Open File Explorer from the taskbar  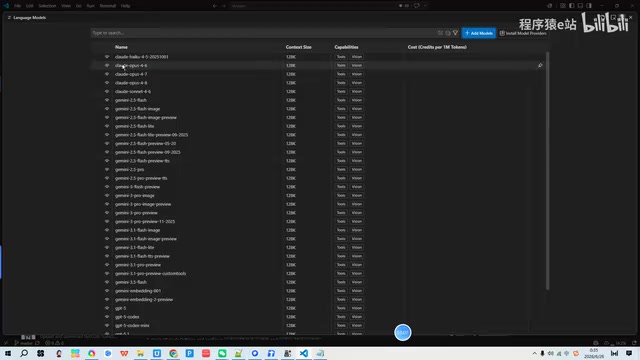tap(140, 353)
